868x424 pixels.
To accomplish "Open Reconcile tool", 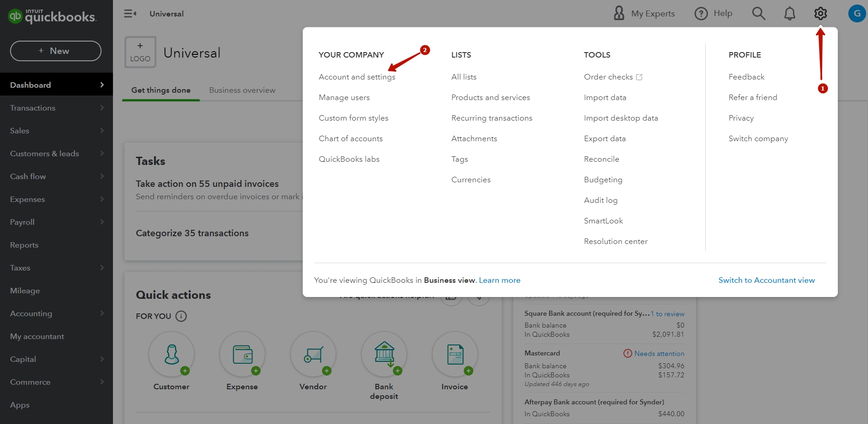I will [601, 159].
